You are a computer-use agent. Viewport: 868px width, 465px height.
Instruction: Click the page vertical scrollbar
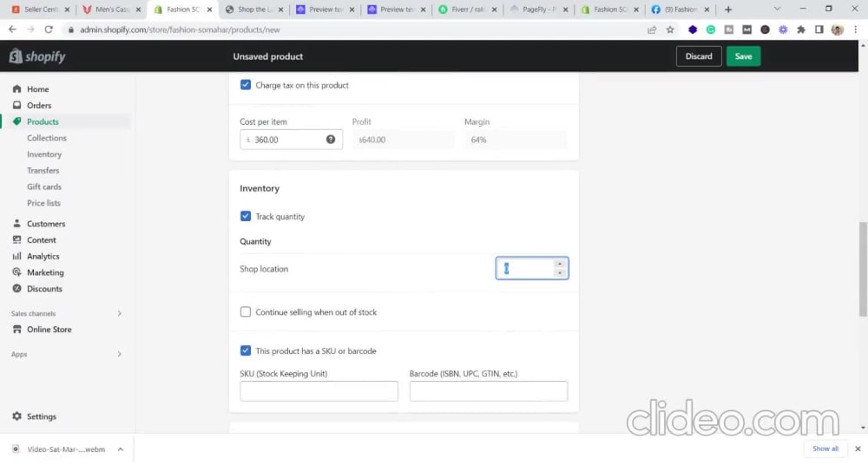click(863, 269)
